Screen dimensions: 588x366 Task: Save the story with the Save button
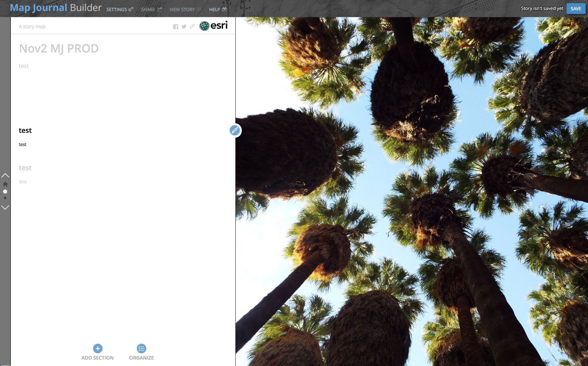click(x=576, y=9)
